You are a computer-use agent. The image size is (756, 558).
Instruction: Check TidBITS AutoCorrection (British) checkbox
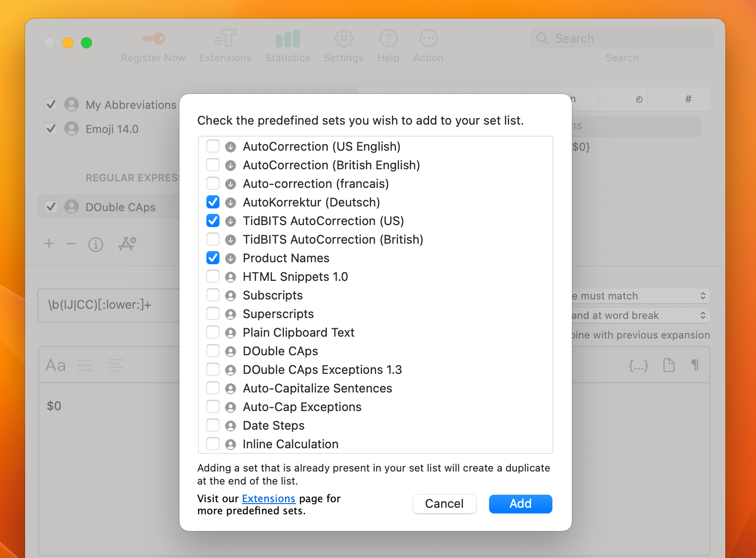[213, 239]
